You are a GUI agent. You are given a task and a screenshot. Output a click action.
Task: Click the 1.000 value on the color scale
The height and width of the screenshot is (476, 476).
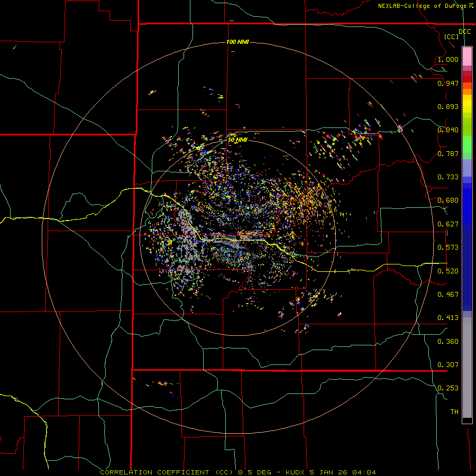click(448, 59)
